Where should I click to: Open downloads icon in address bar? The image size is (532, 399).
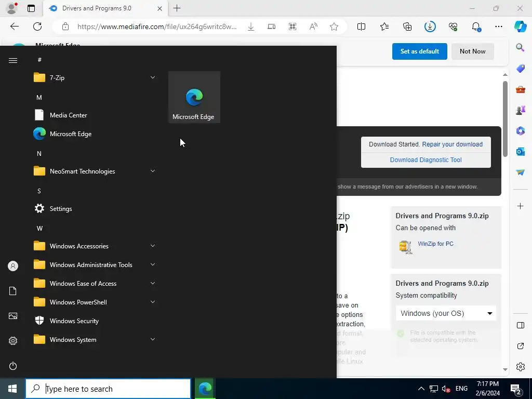251,26
